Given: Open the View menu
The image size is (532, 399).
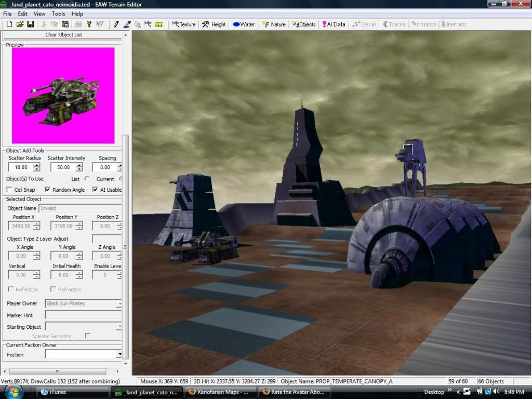Looking at the screenshot, I should (39, 14).
